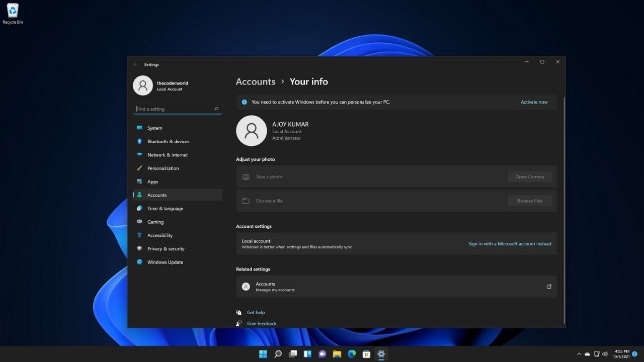644x362 pixels.
Task: Open Chat from the taskbar
Action: [x=323, y=354]
